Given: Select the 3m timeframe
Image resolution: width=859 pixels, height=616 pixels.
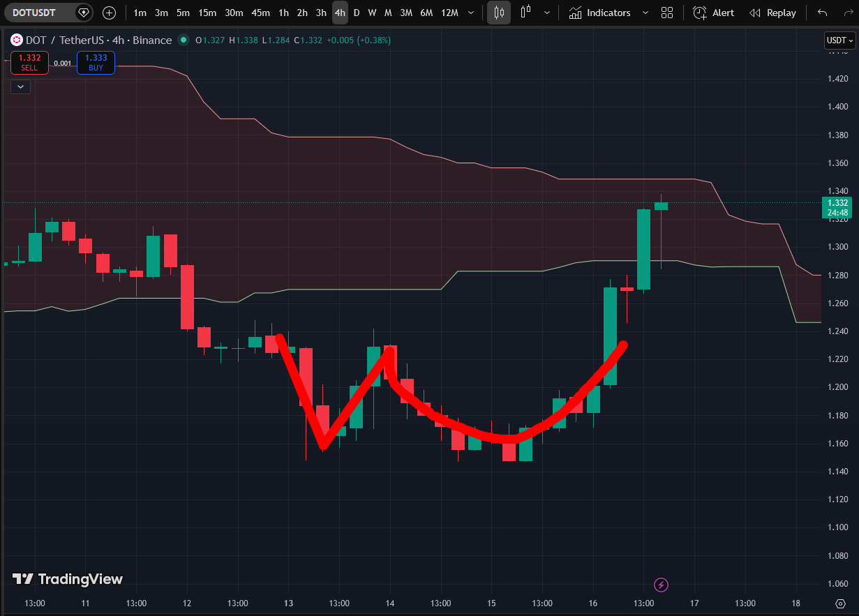Looking at the screenshot, I should click(x=161, y=13).
